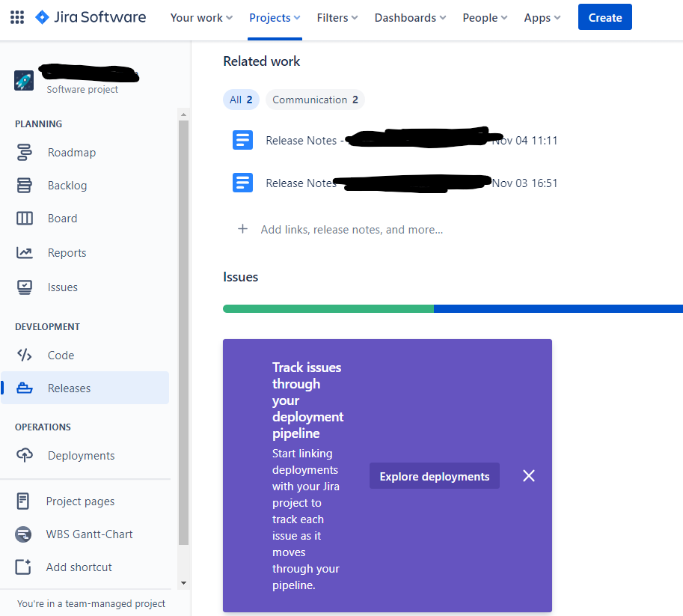
Task: Click the You're in a team-managed project text
Action: coord(91,603)
